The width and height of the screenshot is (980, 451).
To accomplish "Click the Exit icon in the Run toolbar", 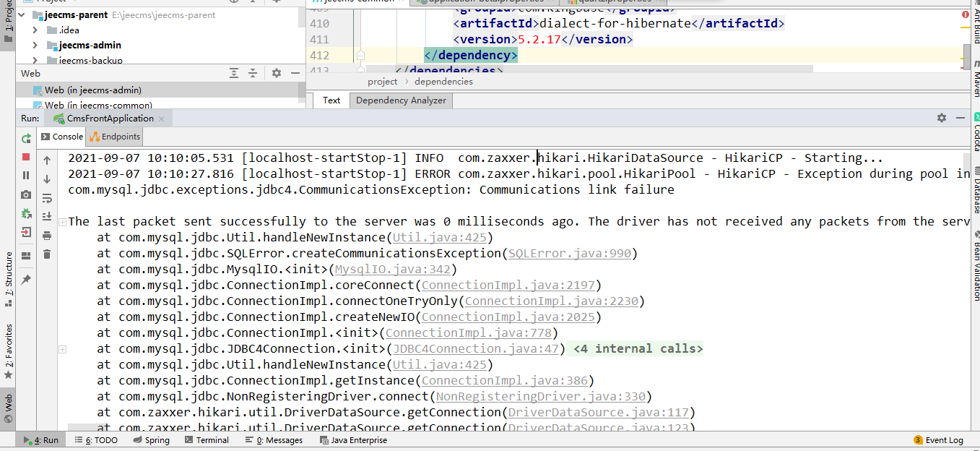I will pos(26,232).
